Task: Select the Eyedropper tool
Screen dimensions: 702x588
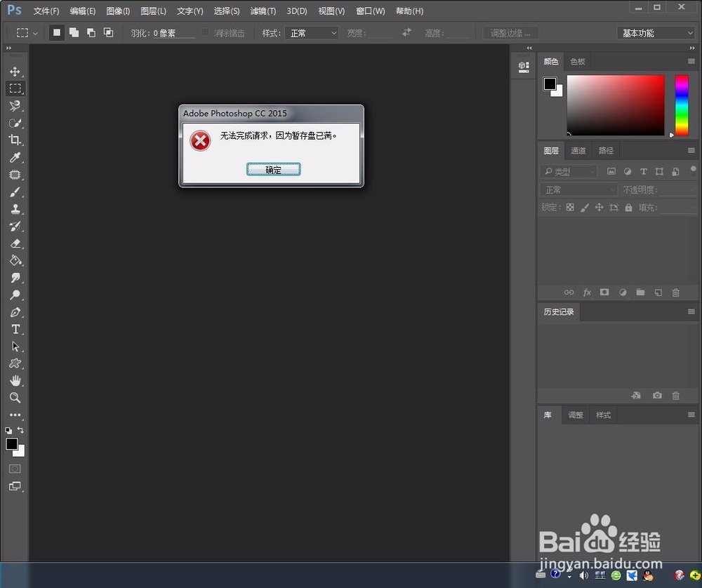Action: click(x=15, y=157)
